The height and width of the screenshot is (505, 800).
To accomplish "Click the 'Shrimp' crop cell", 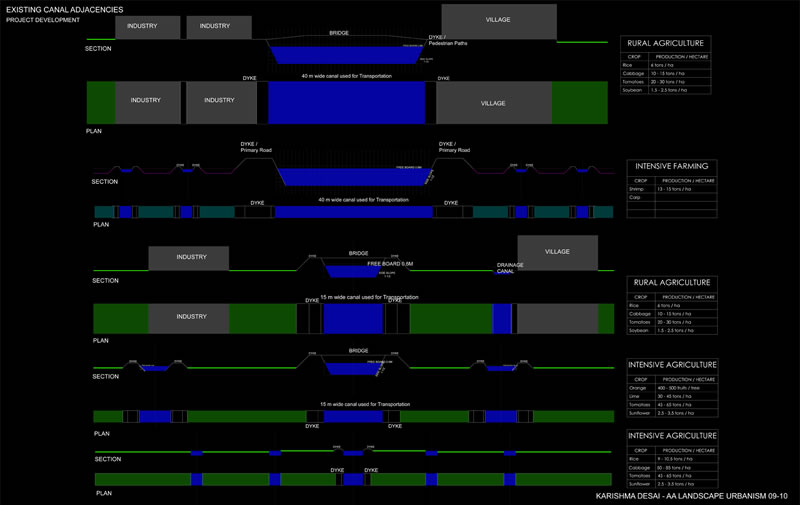I will [x=635, y=189].
